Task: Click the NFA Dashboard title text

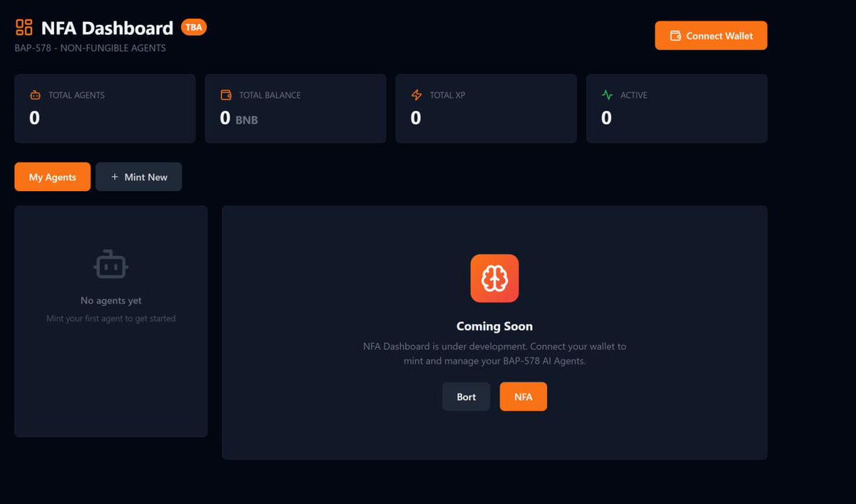Action: (107, 29)
